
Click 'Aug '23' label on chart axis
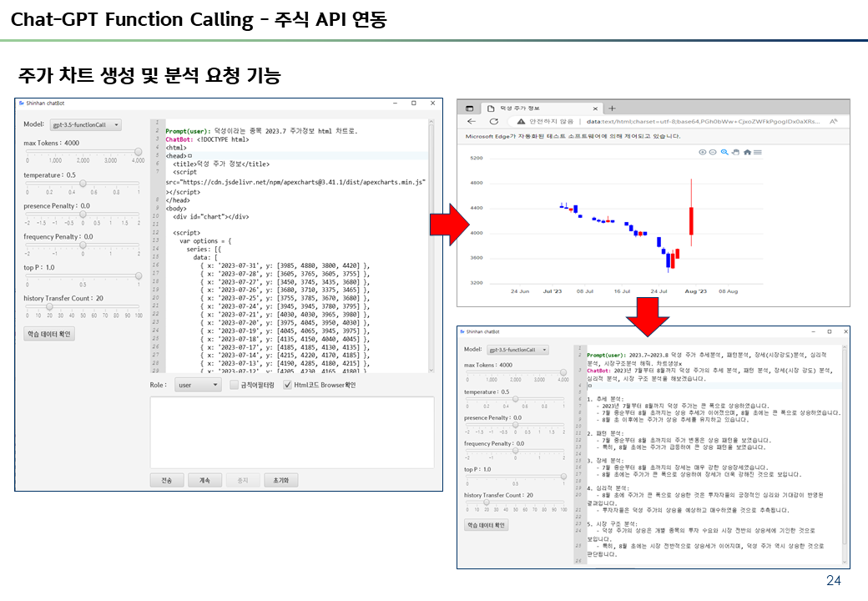pos(696,291)
